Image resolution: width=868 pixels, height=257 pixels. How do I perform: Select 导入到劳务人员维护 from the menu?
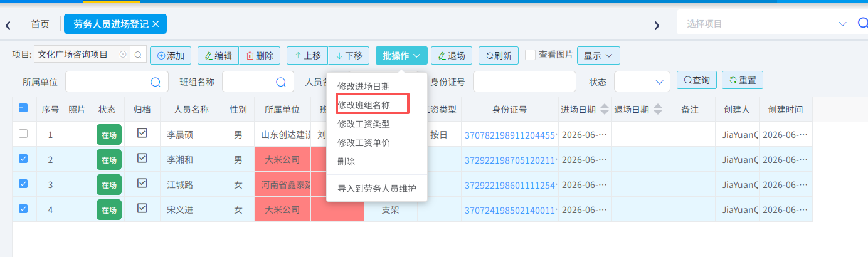(x=377, y=188)
